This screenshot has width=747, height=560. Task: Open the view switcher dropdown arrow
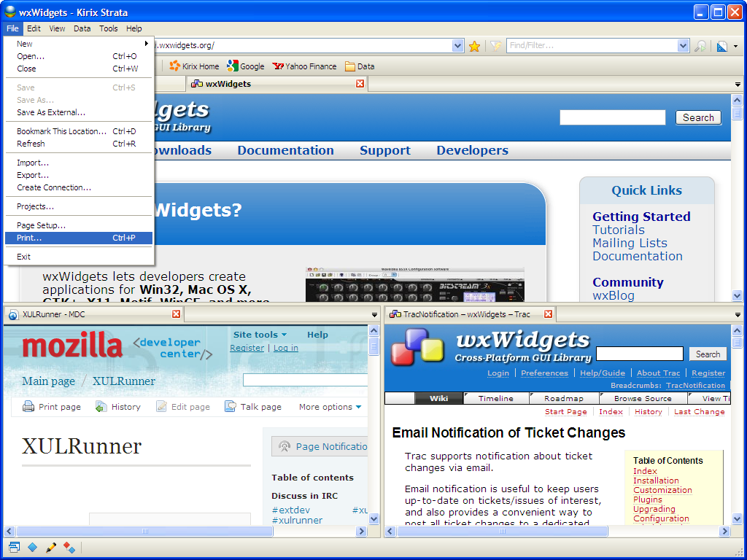[x=736, y=46]
